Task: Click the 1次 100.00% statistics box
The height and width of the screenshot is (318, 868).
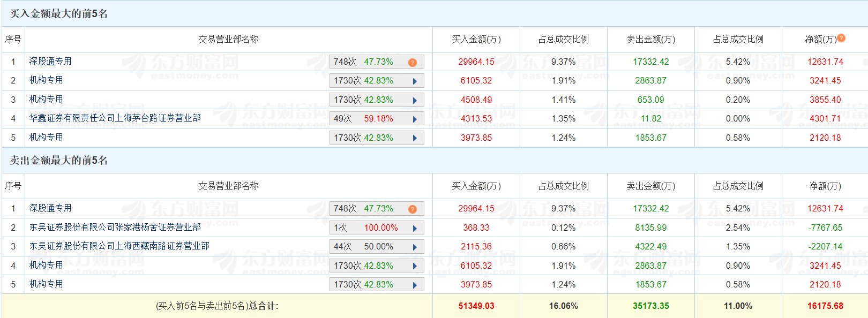Action: (x=370, y=228)
